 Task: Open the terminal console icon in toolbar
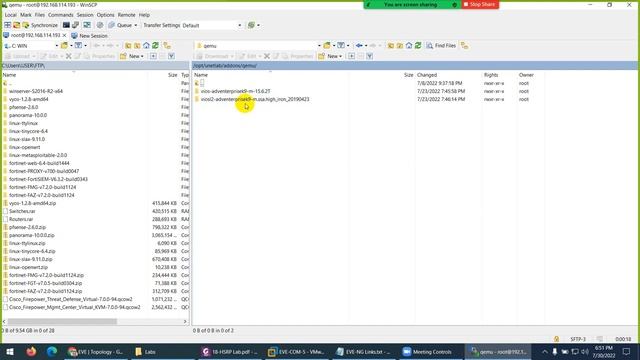(66, 25)
